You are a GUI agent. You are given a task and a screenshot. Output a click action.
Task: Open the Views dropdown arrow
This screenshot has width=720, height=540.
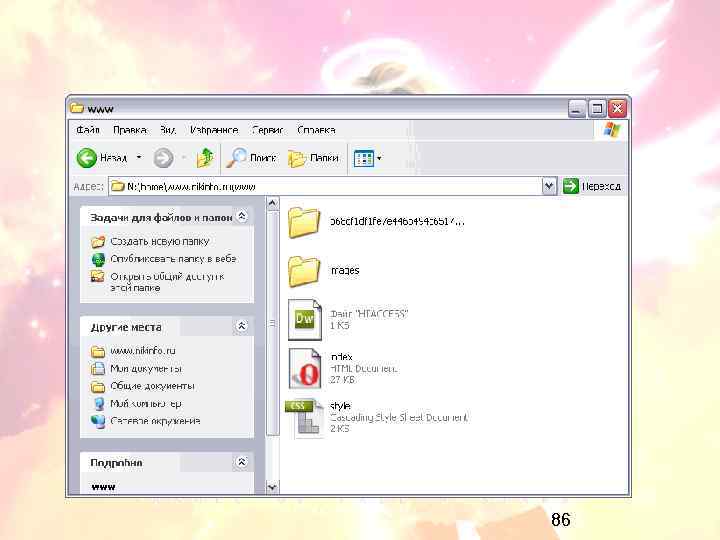point(379,158)
